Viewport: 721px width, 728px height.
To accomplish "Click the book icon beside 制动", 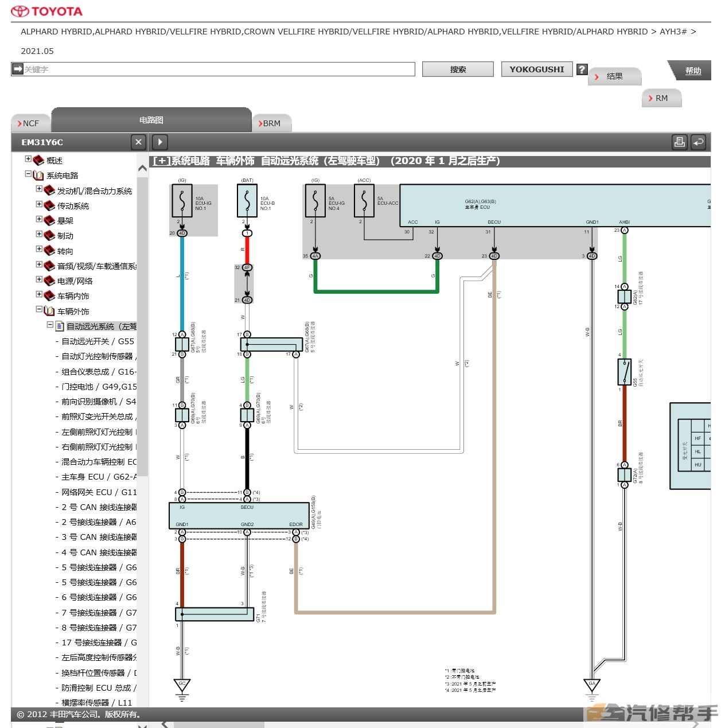I will point(49,235).
